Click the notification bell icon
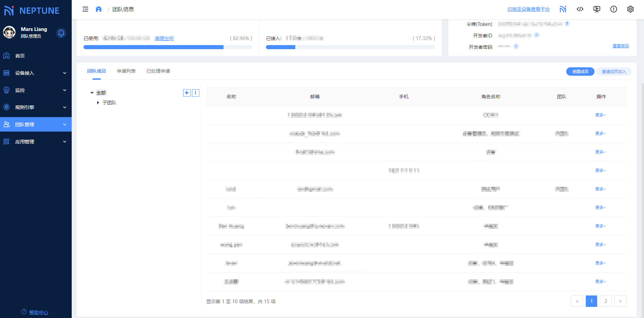 pos(61,33)
